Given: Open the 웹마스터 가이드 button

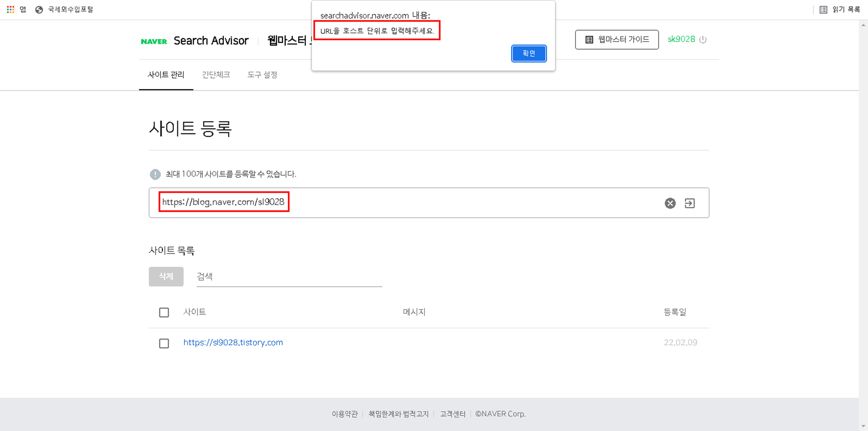Looking at the screenshot, I should 617,39.
